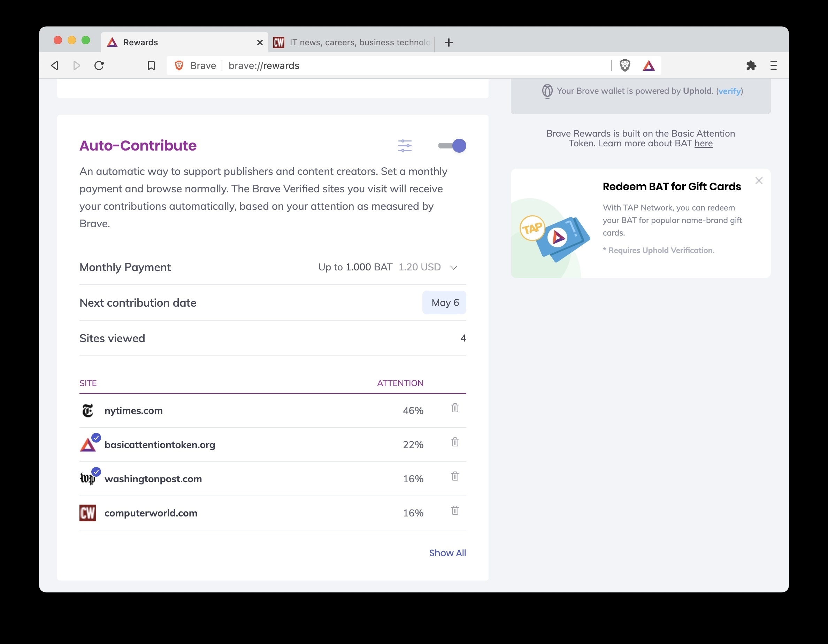The height and width of the screenshot is (644, 828).
Task: Click the forward navigation arrow
Action: point(77,66)
